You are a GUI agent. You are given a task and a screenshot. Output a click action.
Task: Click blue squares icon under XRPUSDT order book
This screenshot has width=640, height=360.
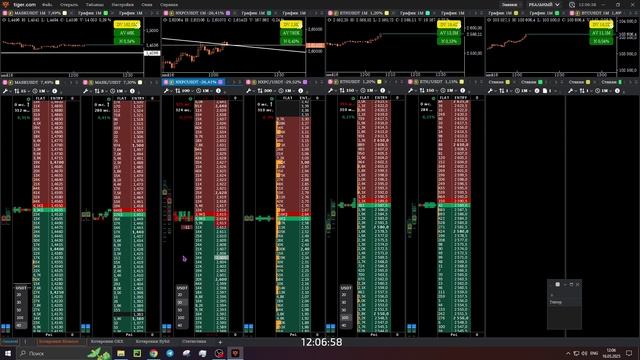coord(167,327)
